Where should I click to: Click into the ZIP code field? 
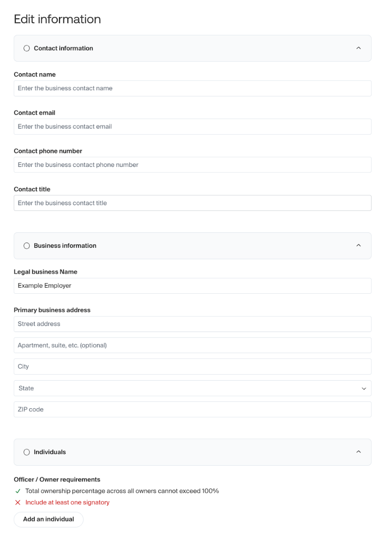point(192,410)
